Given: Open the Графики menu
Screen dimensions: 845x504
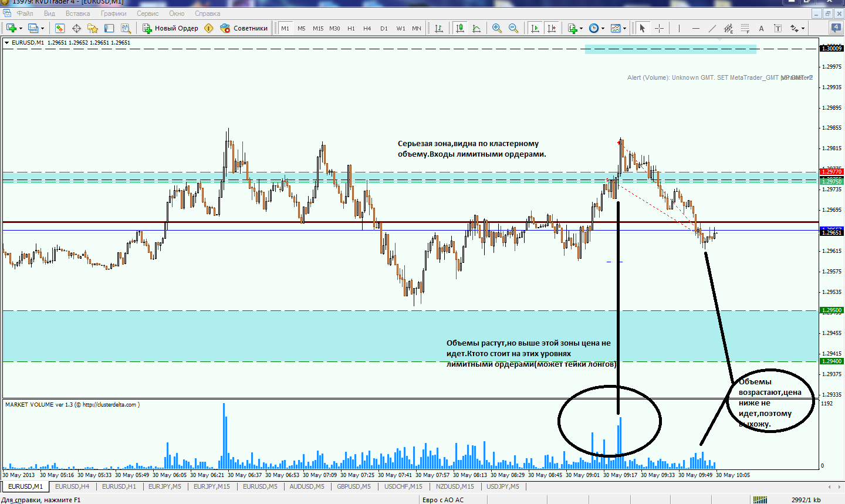Looking at the screenshot, I should (x=114, y=13).
